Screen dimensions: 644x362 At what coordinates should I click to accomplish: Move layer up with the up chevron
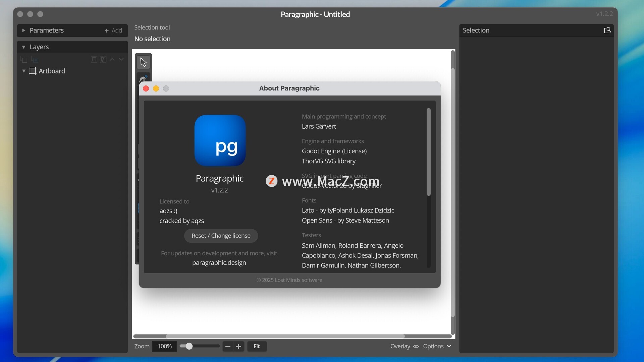[112, 59]
